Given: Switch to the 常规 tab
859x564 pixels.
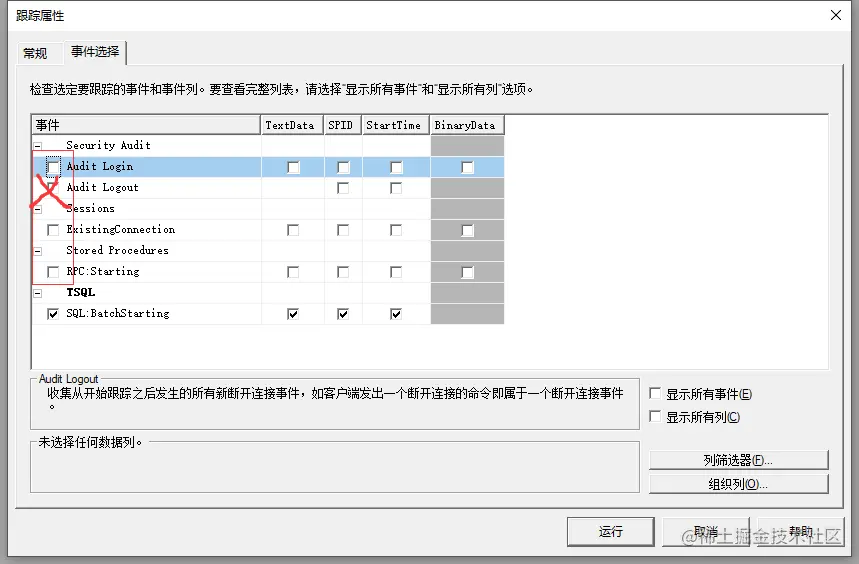Looking at the screenshot, I should (x=35, y=53).
